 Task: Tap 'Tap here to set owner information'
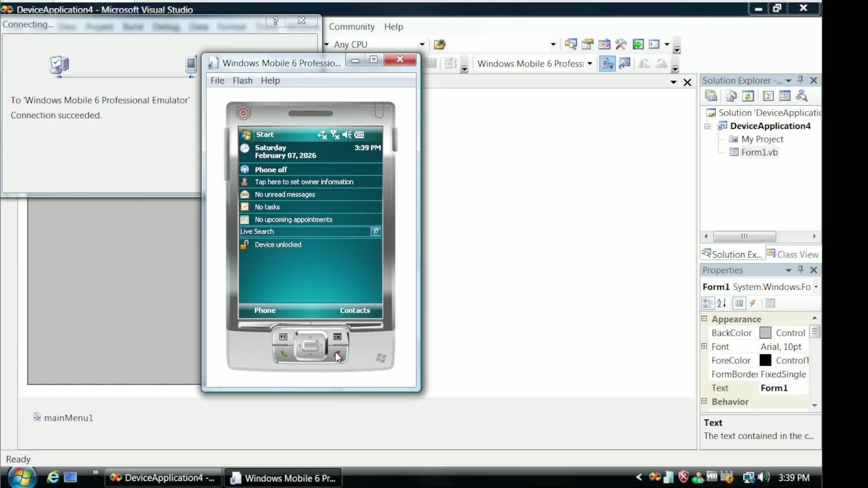pyautogui.click(x=311, y=182)
